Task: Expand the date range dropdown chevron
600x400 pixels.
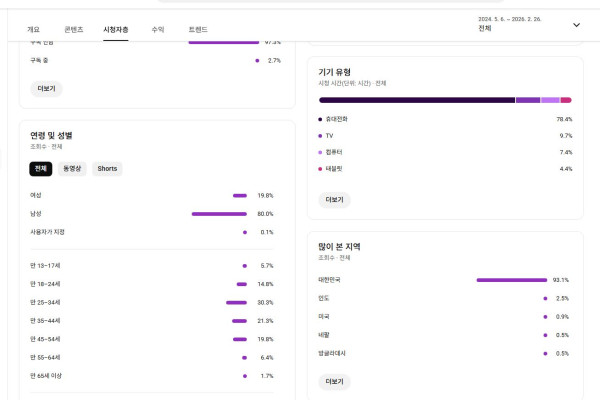Action: (x=576, y=25)
